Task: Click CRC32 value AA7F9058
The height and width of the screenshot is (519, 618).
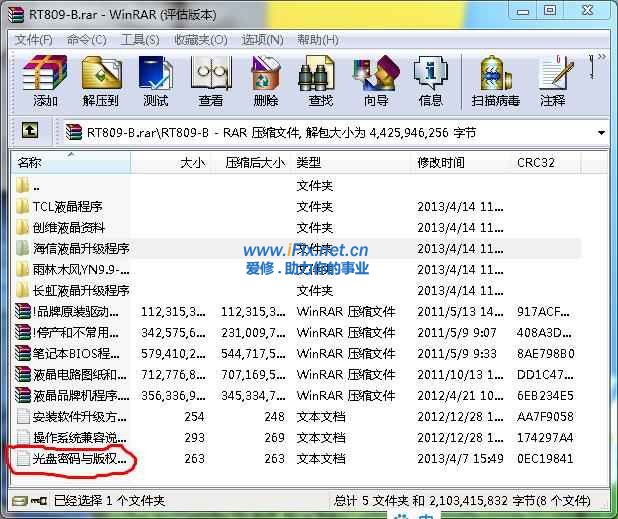Action: point(545,417)
